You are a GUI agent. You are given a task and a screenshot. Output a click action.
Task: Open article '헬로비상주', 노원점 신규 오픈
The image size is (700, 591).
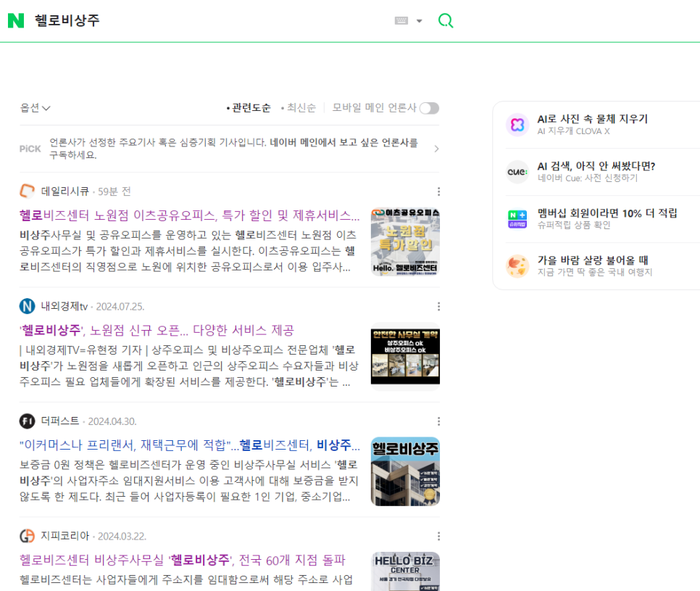click(x=157, y=330)
